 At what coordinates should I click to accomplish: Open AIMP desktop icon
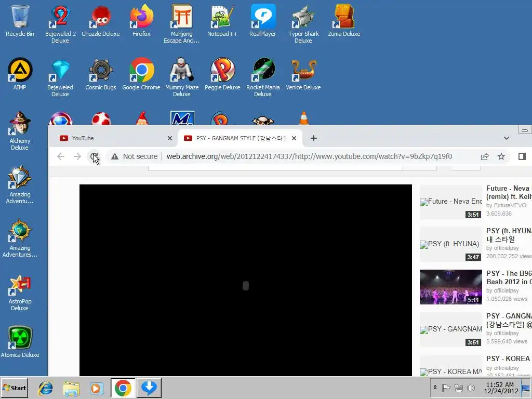(20, 74)
